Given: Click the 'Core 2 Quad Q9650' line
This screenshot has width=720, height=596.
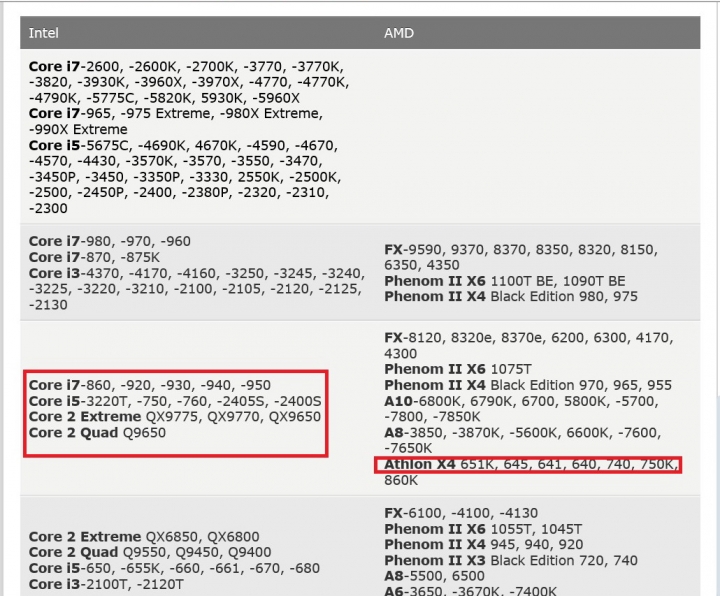Looking at the screenshot, I should pyautogui.click(x=97, y=433).
